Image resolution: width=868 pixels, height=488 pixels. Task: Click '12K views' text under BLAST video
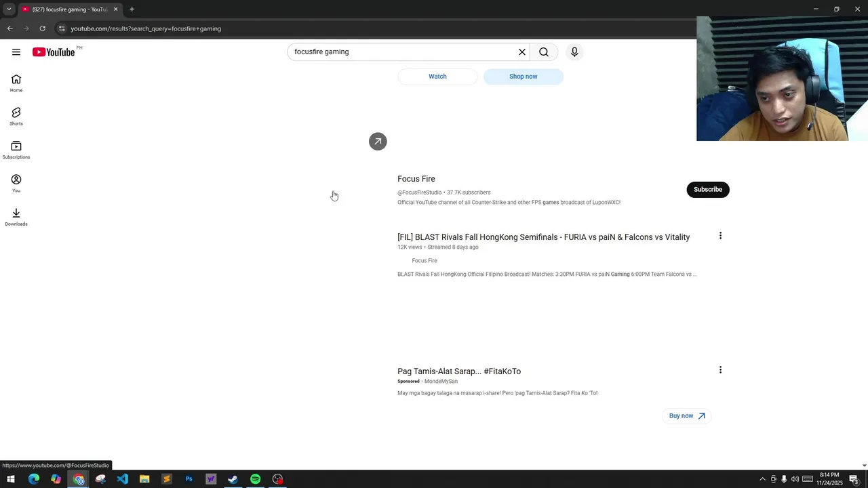410,247
